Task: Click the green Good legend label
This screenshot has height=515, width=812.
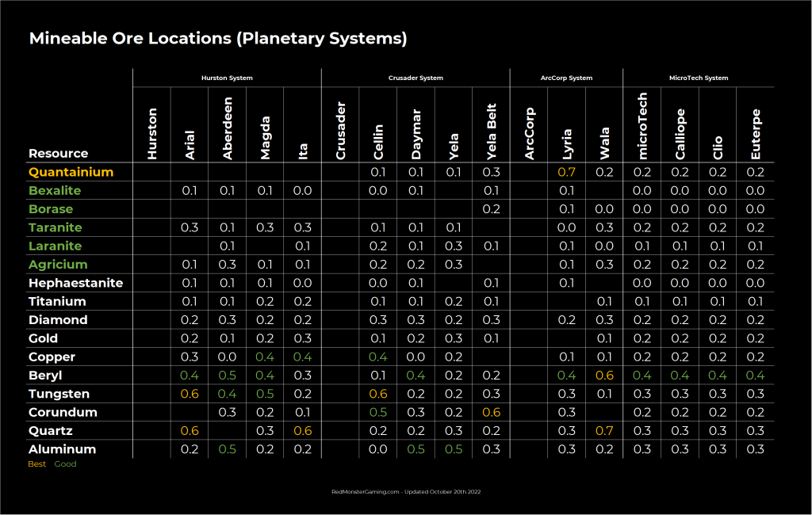Action: (x=65, y=464)
